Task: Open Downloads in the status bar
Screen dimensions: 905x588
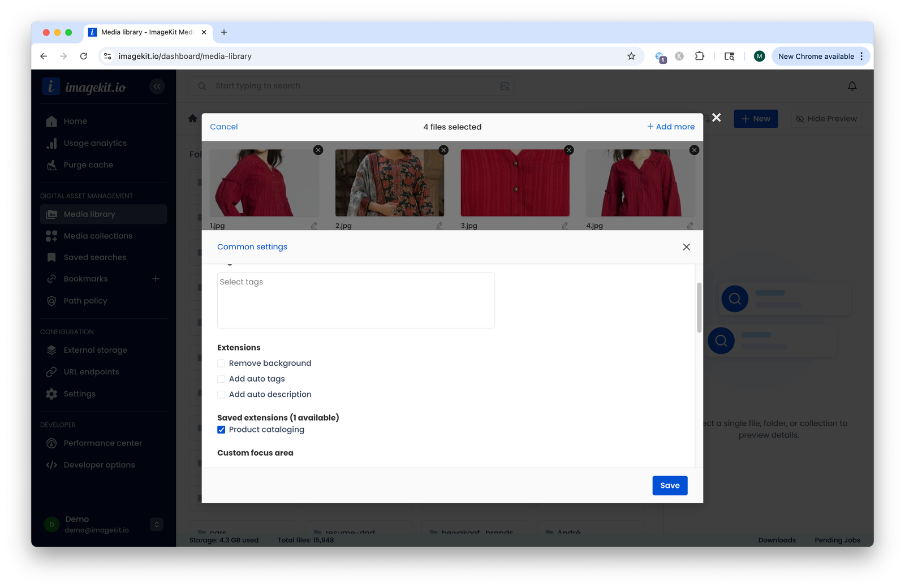Action: (777, 540)
